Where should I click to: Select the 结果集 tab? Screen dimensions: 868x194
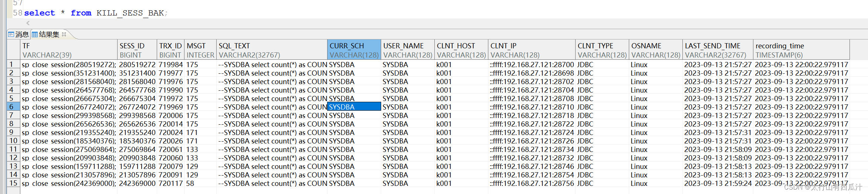[49, 35]
